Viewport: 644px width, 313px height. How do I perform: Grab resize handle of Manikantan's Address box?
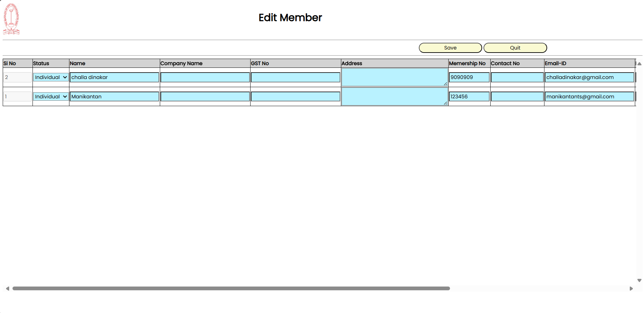pyautogui.click(x=446, y=103)
